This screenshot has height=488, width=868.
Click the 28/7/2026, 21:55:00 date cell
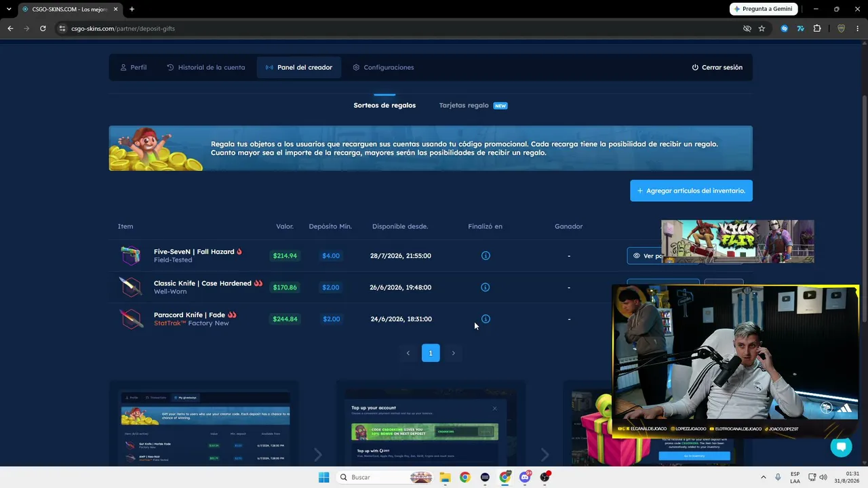401,256
